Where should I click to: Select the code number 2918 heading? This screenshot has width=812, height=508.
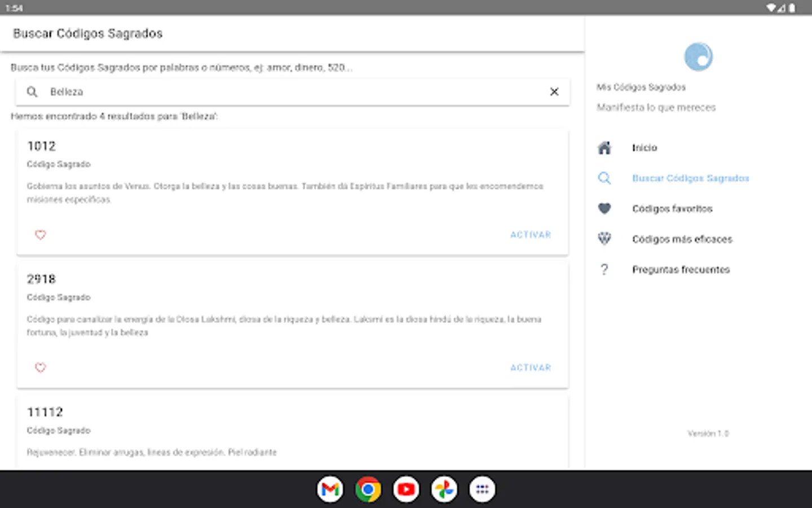(42, 279)
